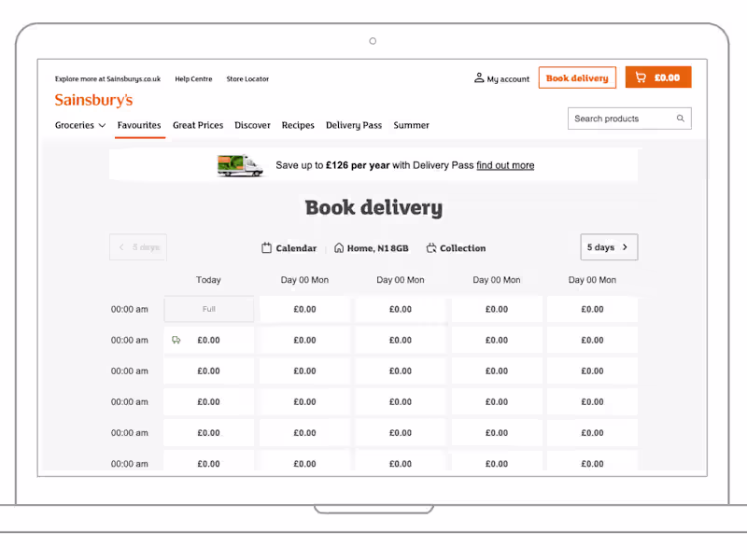The width and height of the screenshot is (747, 560).
Task: Open the shopping trolley showing £0.00
Action: [x=657, y=77]
